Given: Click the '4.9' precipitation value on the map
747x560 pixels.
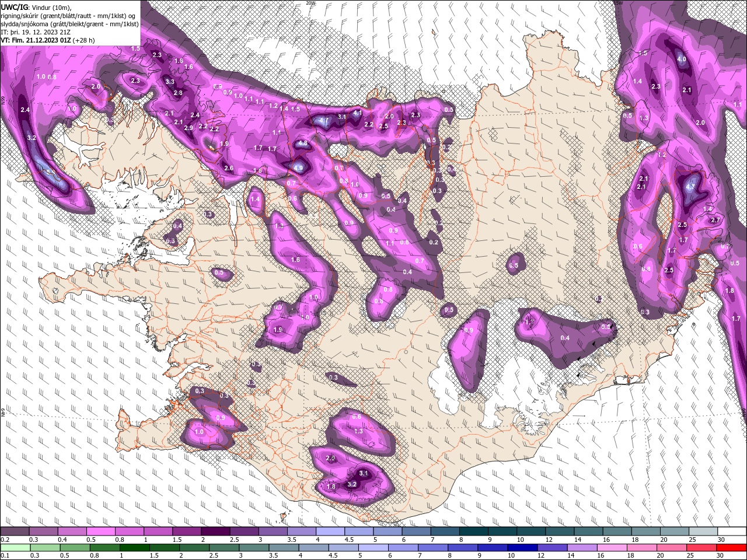Looking at the screenshot, I should [298, 167].
